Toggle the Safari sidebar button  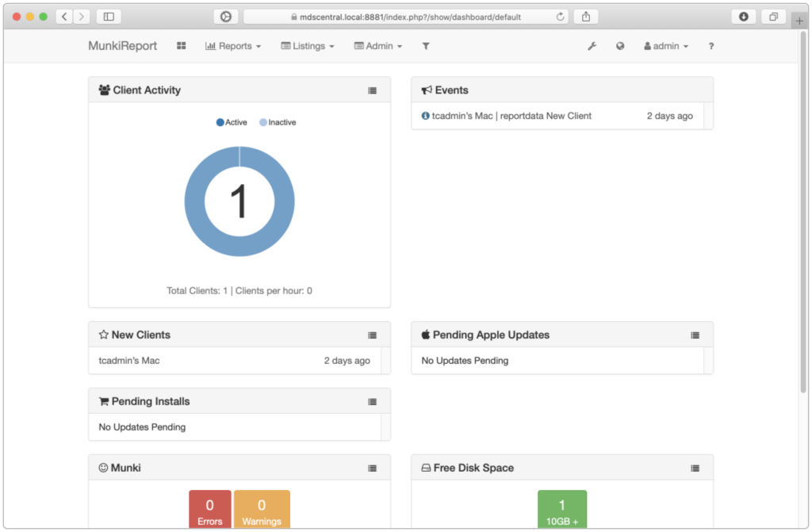(109, 17)
